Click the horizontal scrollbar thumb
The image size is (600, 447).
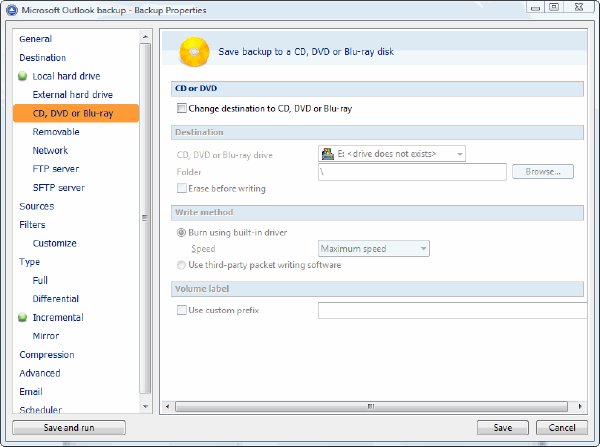tap(371, 406)
